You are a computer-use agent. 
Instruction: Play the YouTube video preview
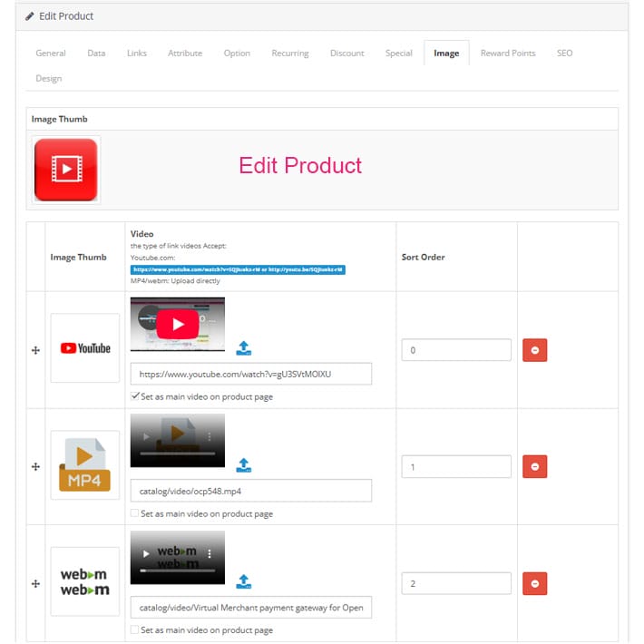pyautogui.click(x=177, y=324)
